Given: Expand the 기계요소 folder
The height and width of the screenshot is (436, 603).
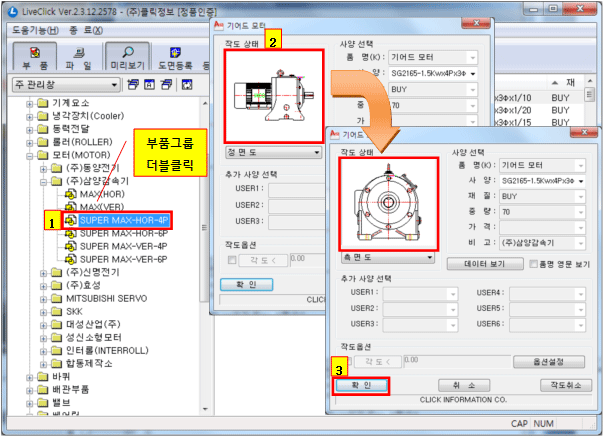Looking at the screenshot, I should click(29, 103).
